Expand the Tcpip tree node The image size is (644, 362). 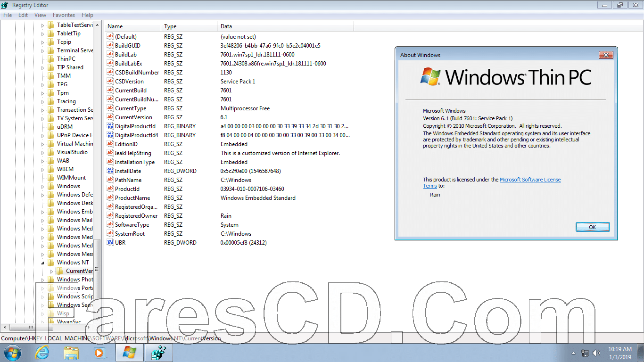pyautogui.click(x=43, y=42)
